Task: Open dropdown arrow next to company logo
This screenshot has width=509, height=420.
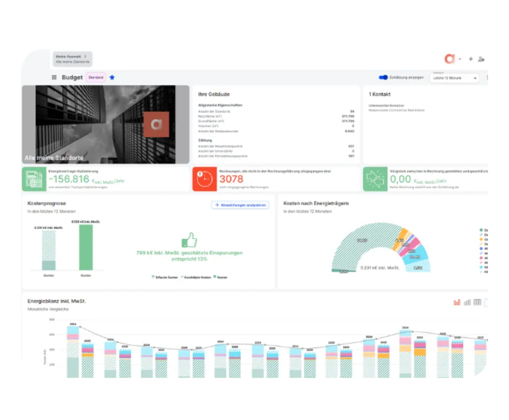Action: [x=460, y=59]
